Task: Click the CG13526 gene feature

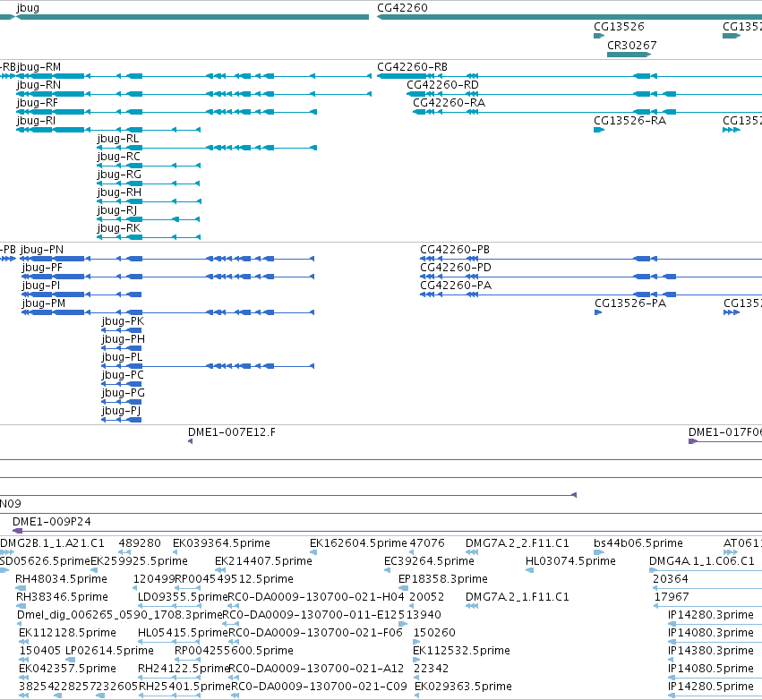Action: 599,36
